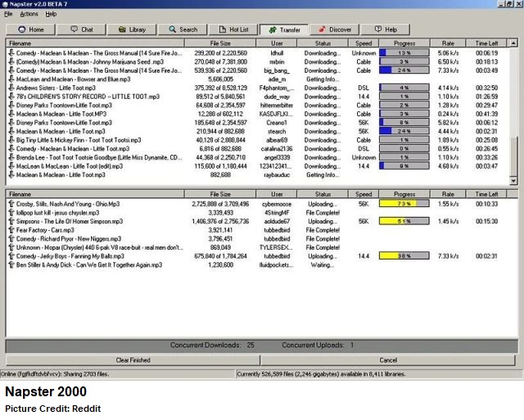Image resolution: width=524 pixels, height=420 pixels.
Task: Click the Search magnifier icon
Action: tap(171, 29)
